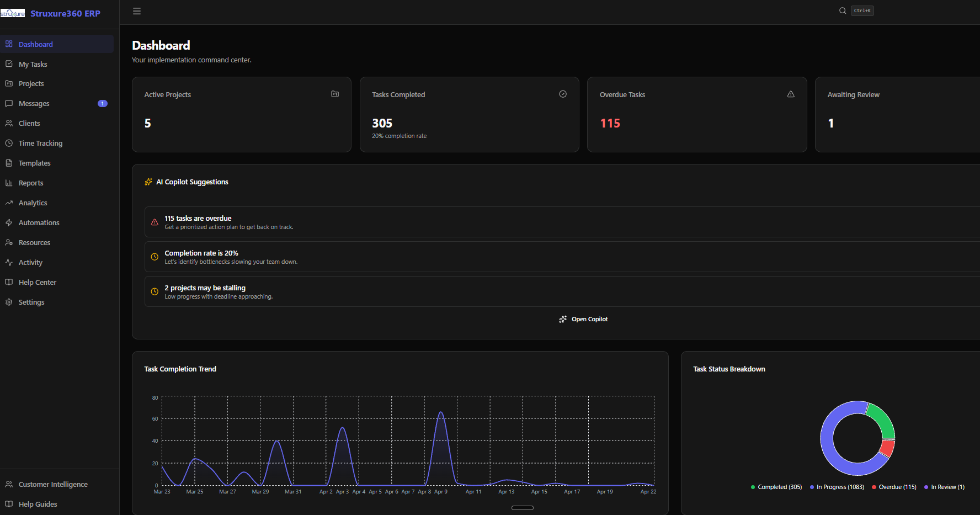Viewport: 980px width, 515px height.
Task: Toggle the Completed (305) legend item
Action: 776,487
